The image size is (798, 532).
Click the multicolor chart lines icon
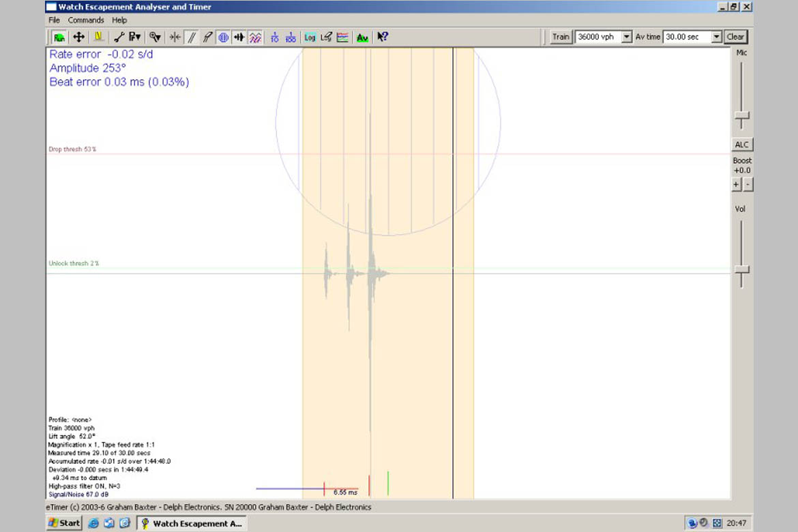click(x=342, y=38)
